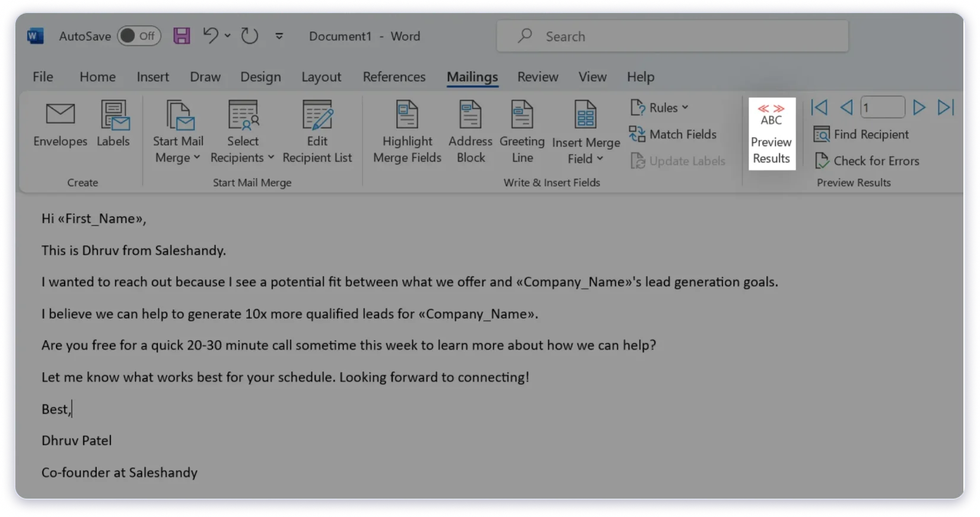
Task: Switch to the Review tab
Action: pos(537,77)
